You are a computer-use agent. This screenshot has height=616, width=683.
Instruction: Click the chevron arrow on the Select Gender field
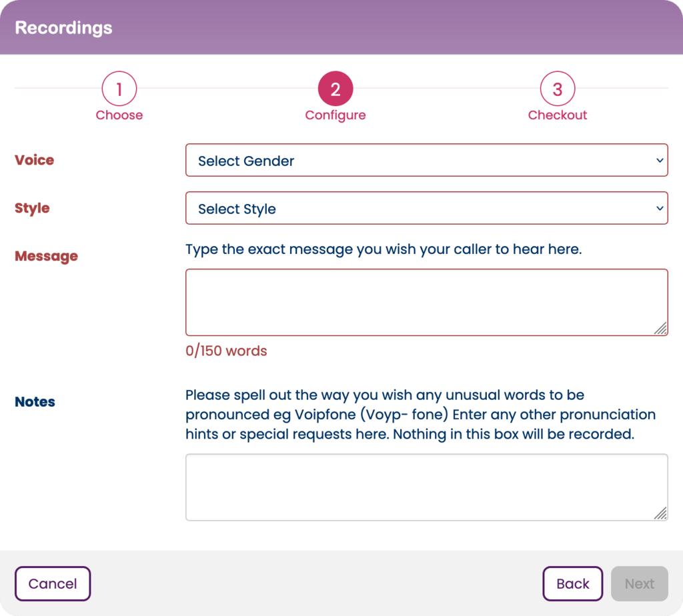click(659, 161)
